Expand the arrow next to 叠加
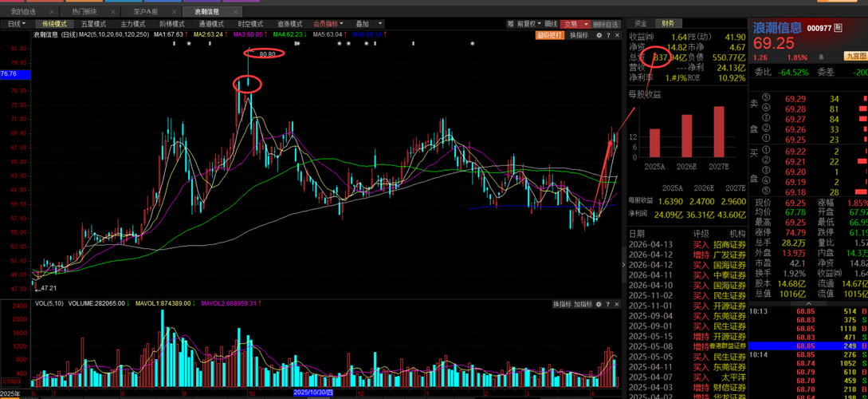 (x=380, y=24)
